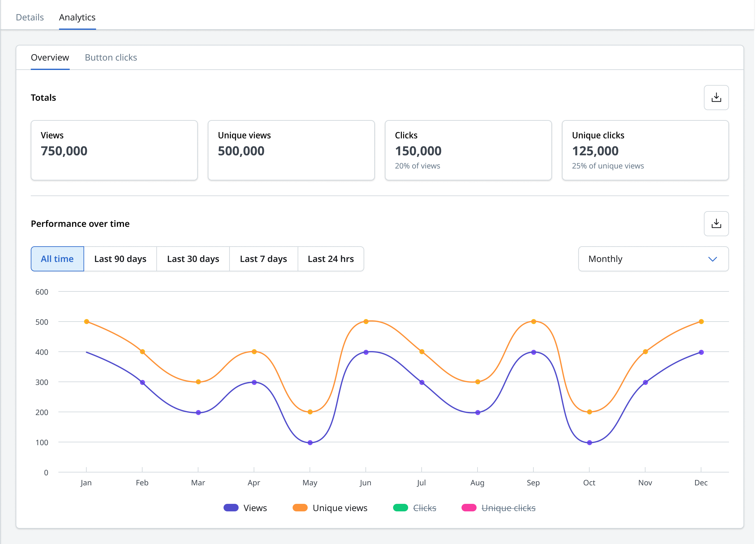Click the Views data point for Jul
This screenshot has width=756, height=544.
[x=422, y=382]
